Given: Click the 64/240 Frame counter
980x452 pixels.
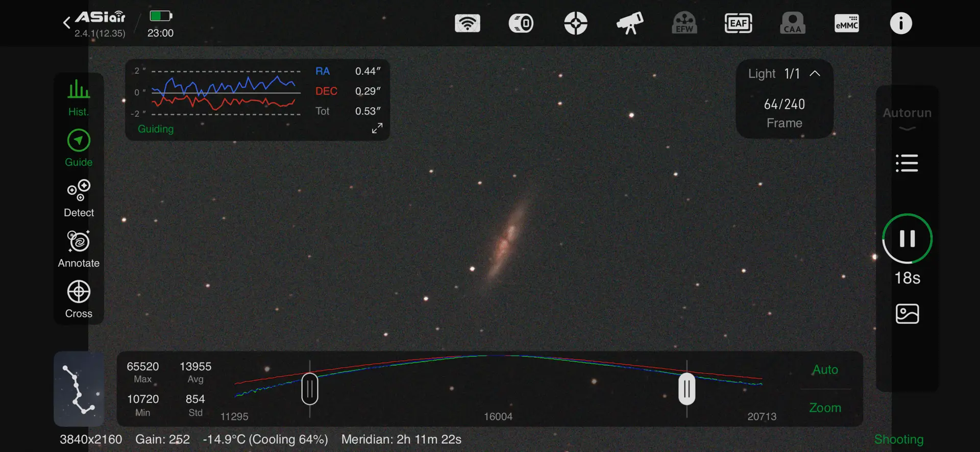Looking at the screenshot, I should (785, 113).
